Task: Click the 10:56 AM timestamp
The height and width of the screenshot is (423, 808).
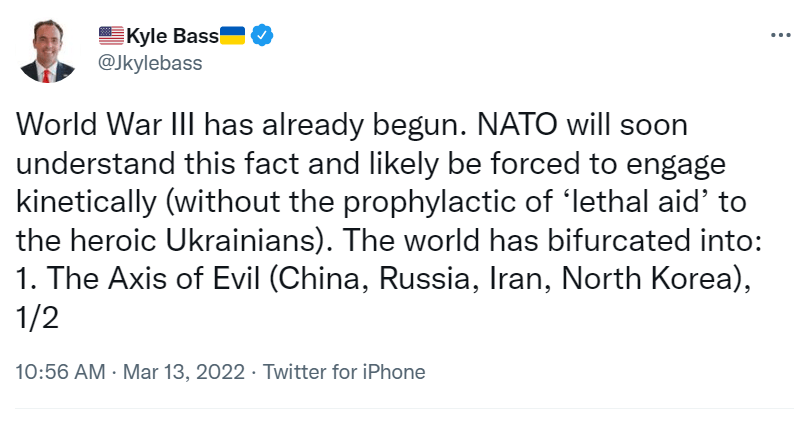Action: coord(61,372)
